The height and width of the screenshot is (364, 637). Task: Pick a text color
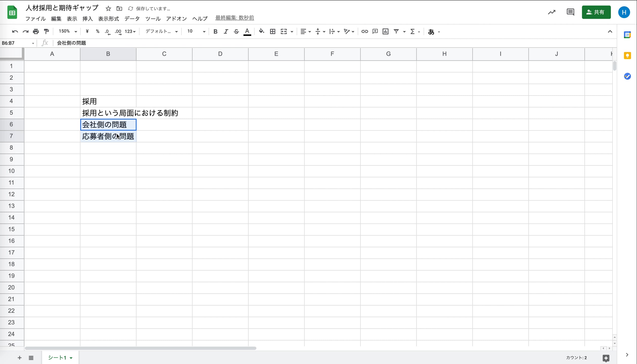[x=247, y=31]
